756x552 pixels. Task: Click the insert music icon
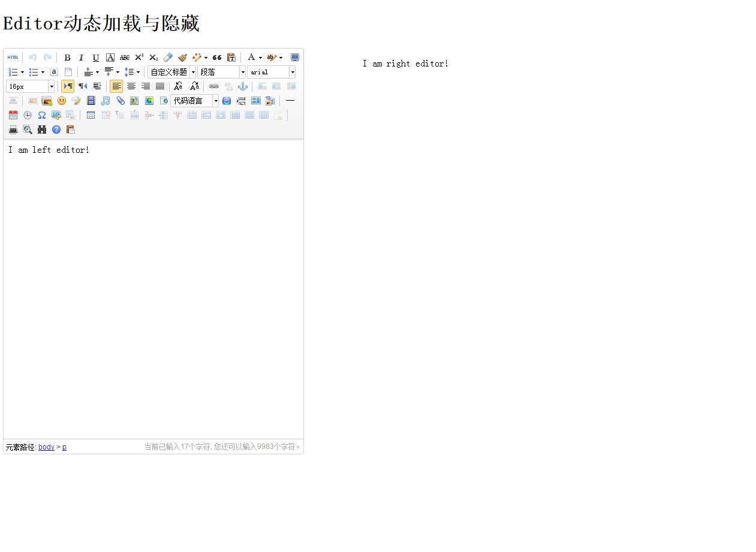click(106, 101)
